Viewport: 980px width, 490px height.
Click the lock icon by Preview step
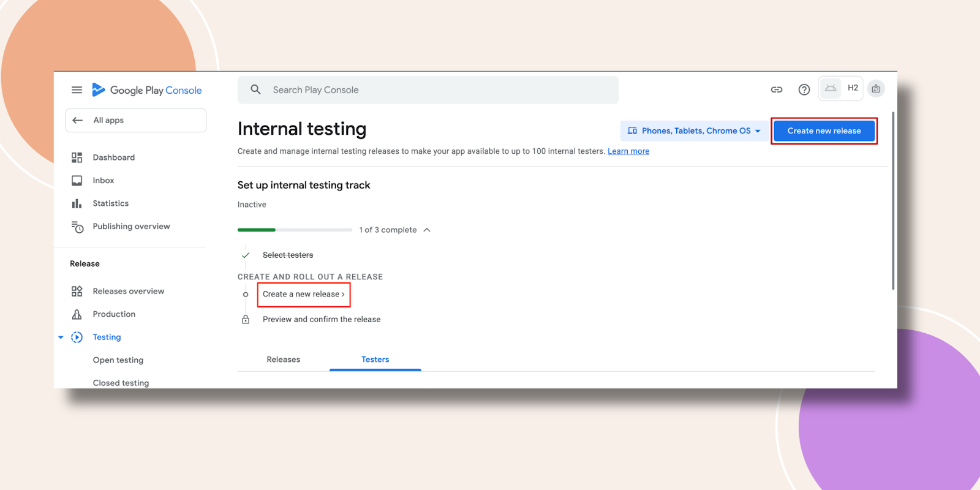coord(246,319)
